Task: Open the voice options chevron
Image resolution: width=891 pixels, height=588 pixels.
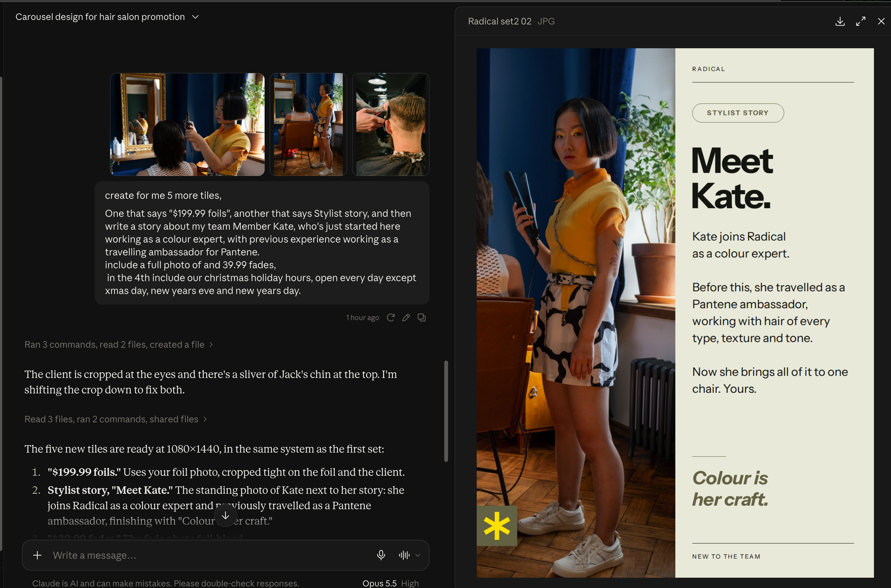Action: pos(418,556)
